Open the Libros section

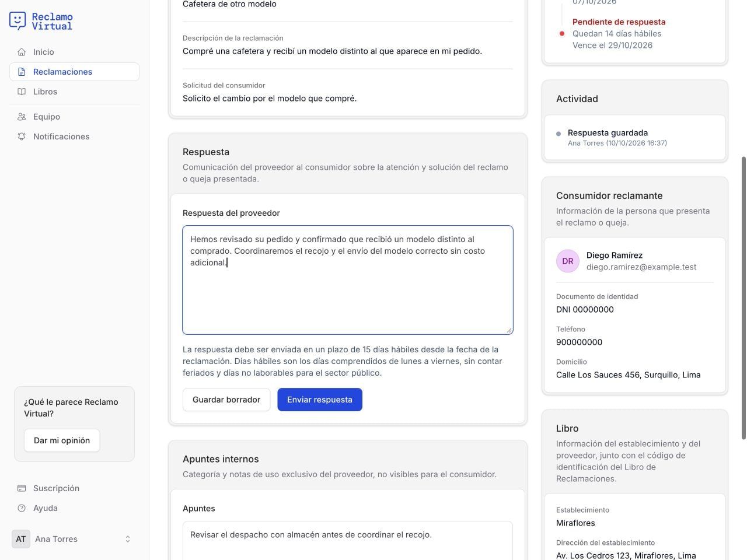click(74, 92)
